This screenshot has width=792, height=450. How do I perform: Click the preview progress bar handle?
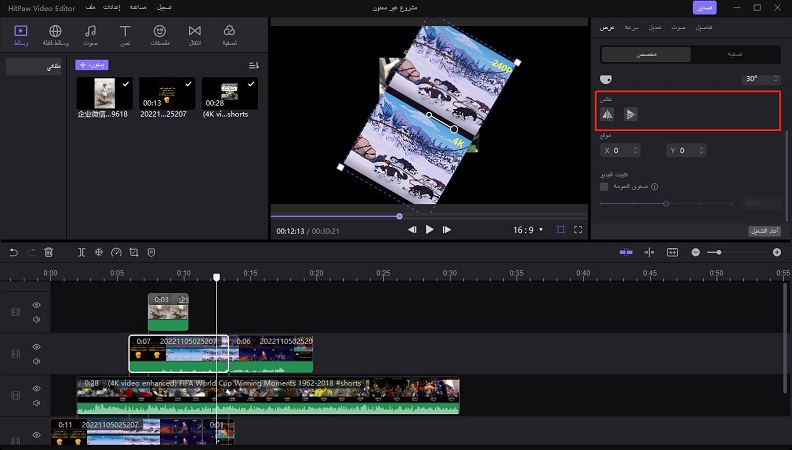(399, 216)
